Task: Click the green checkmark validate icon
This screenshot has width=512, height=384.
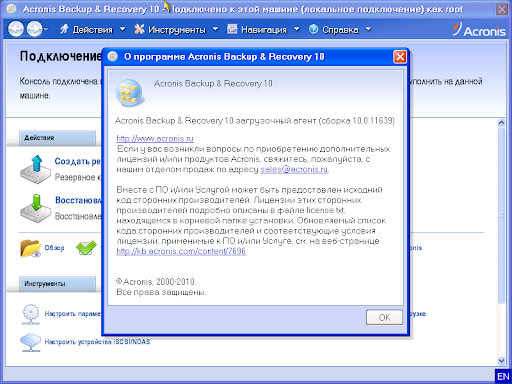Action: coord(86,248)
